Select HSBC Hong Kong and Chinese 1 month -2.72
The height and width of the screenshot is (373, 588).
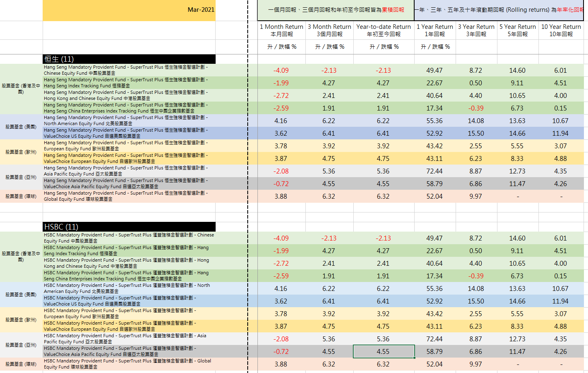(281, 263)
